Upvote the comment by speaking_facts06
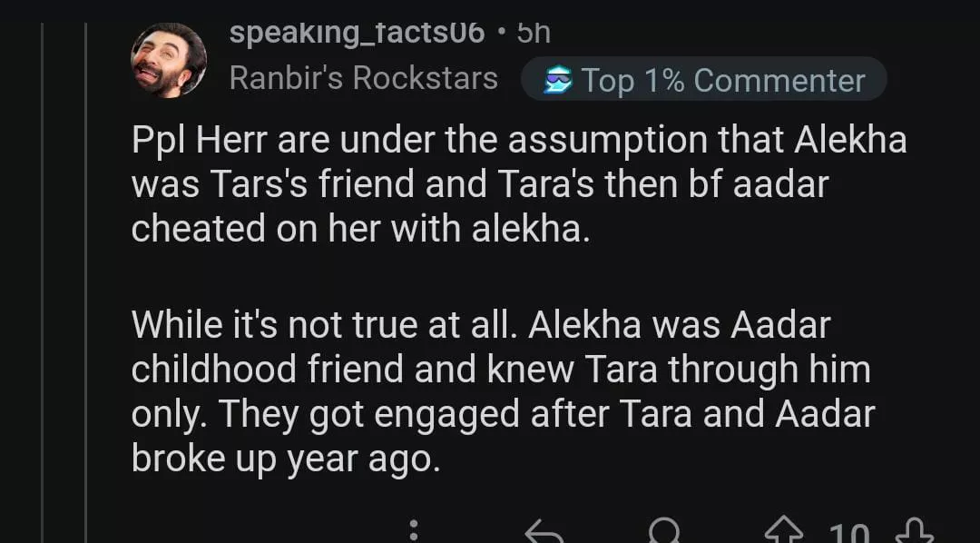 pyautogui.click(x=783, y=532)
